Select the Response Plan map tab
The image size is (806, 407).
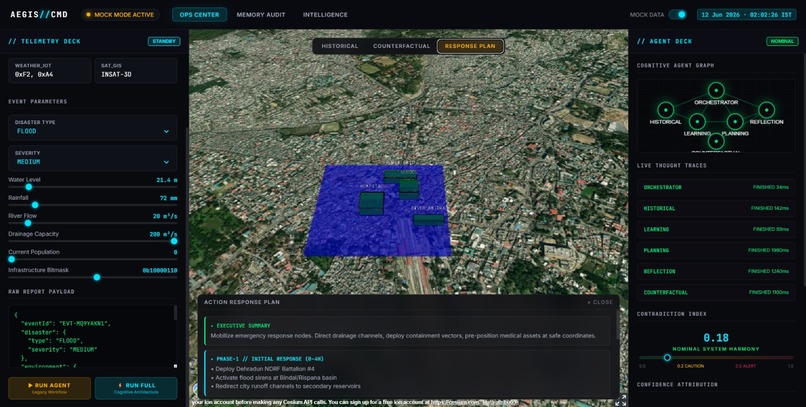(470, 46)
